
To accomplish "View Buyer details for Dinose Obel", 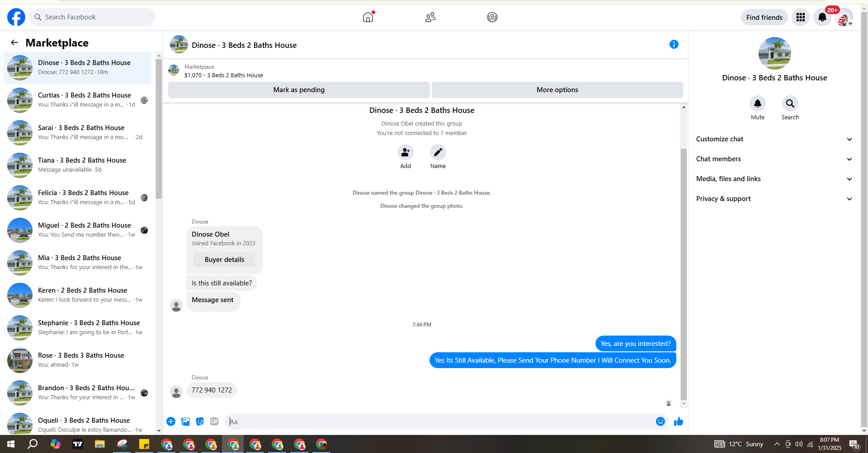I will 224,260.
